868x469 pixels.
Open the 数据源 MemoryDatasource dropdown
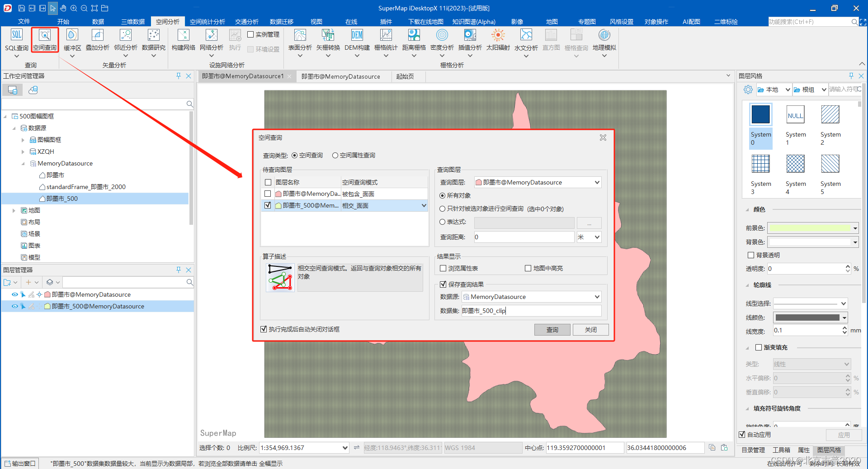pyautogui.click(x=531, y=297)
